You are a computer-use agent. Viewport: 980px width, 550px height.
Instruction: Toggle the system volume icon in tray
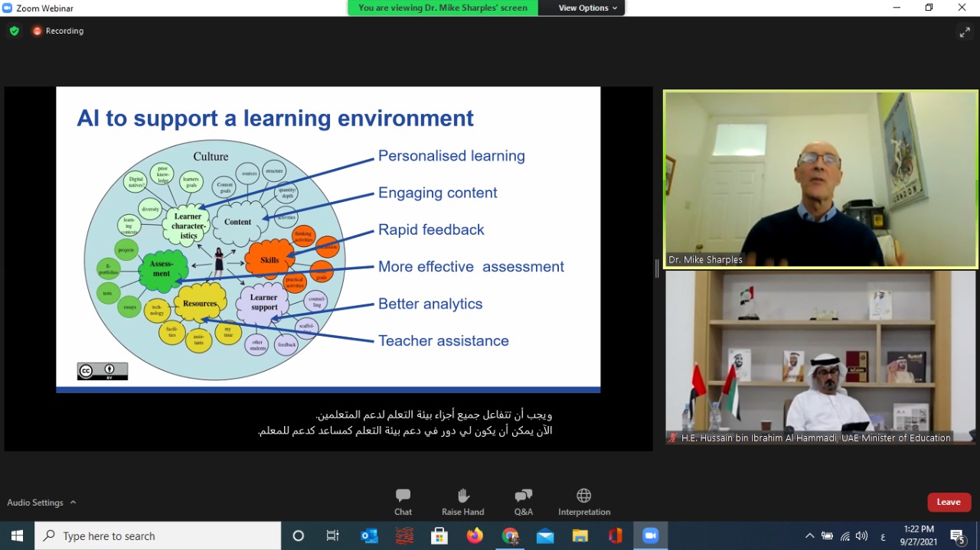(862, 535)
